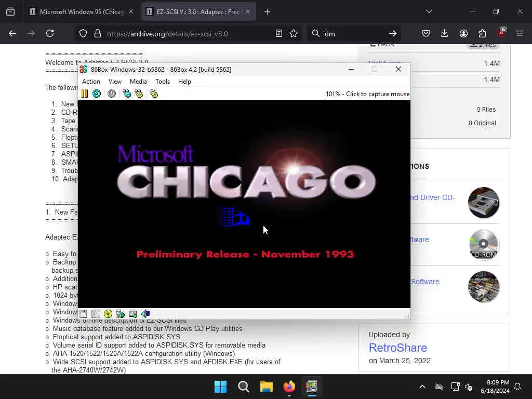Open the Media menu in 86Box
Screen dimensions: 532x399
(138, 82)
